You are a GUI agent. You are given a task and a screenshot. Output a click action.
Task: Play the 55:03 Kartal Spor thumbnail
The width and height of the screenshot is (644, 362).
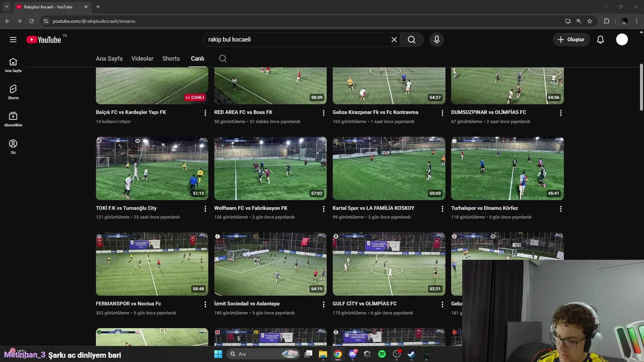(x=389, y=168)
